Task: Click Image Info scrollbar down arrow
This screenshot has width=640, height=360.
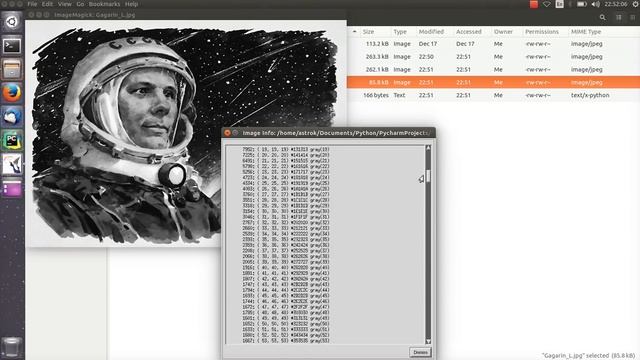Action: 428,341
